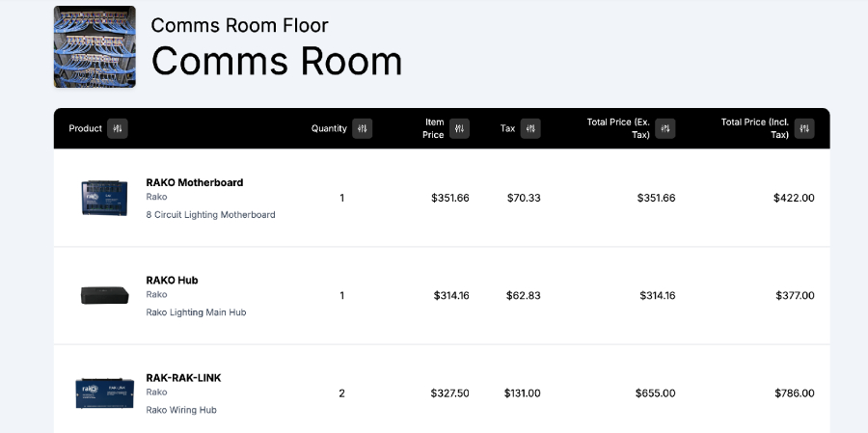Click item price $351.66 for RAKO Motherboard
Viewport: 868px width, 433px height.
click(x=450, y=198)
